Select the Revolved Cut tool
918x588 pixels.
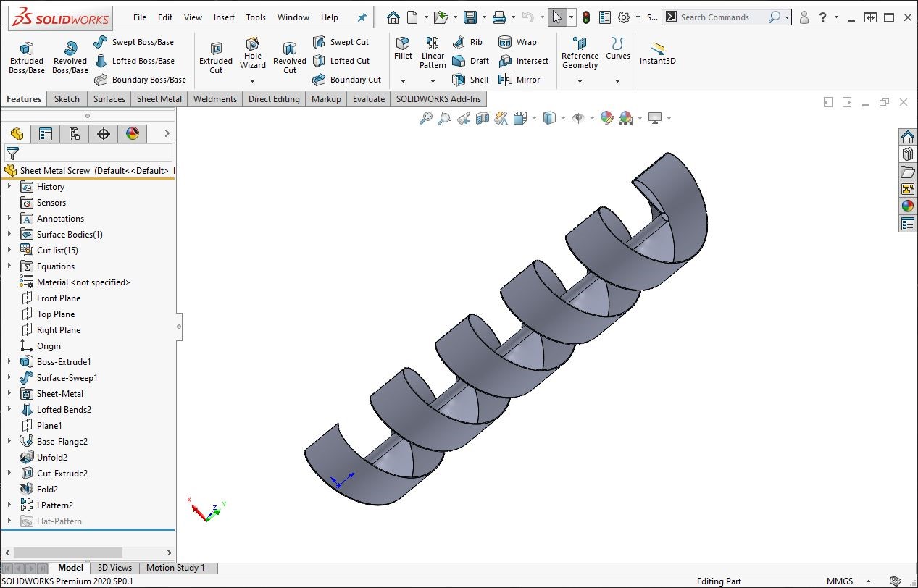(290, 57)
